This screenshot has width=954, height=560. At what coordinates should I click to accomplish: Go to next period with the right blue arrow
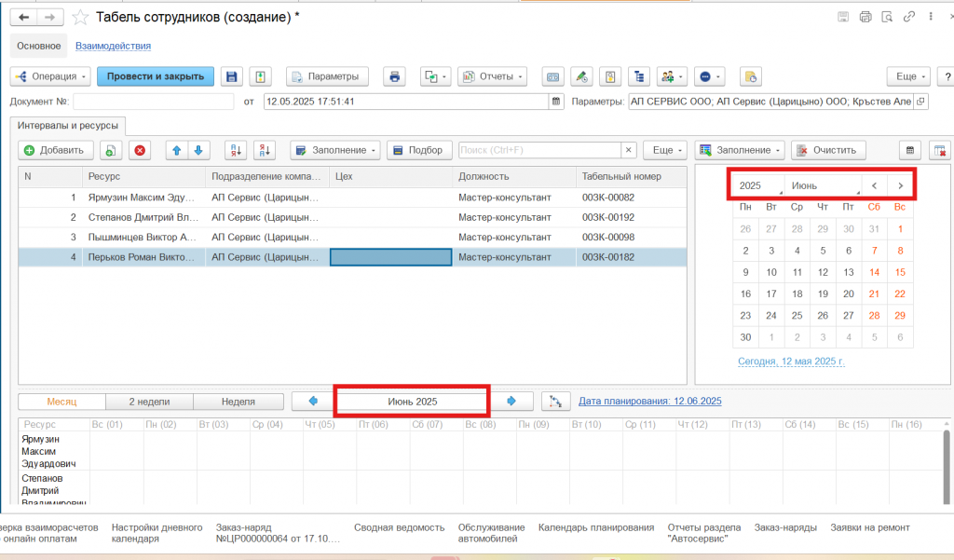(x=511, y=402)
